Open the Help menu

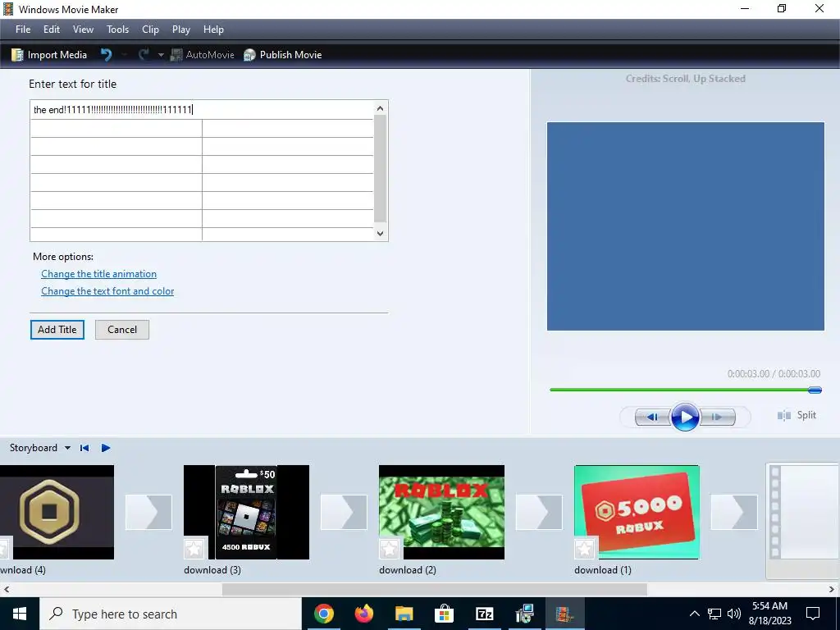[x=213, y=30]
